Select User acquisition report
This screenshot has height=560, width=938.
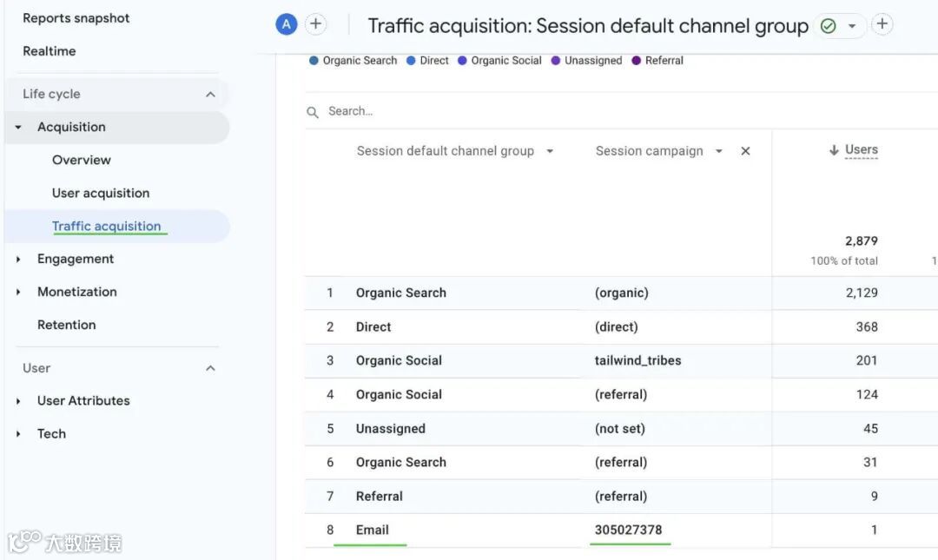(x=101, y=193)
